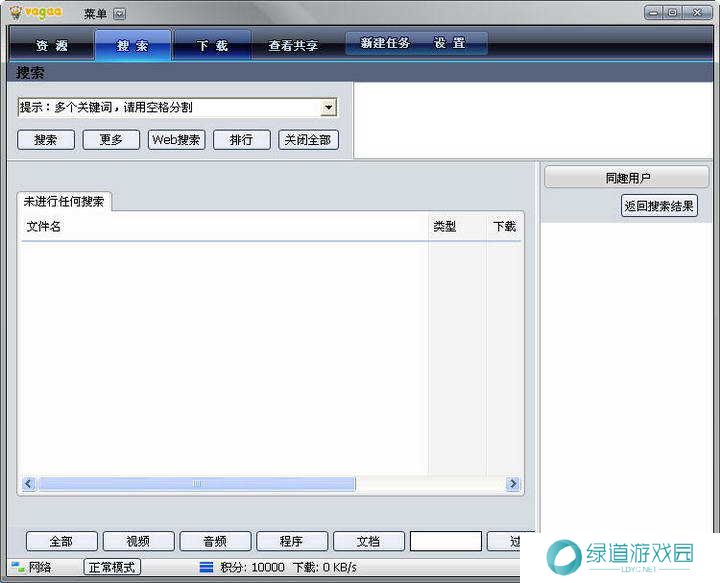Expand the search keyword history dropdown
Viewport: 720px width, 583px height.
tap(328, 107)
